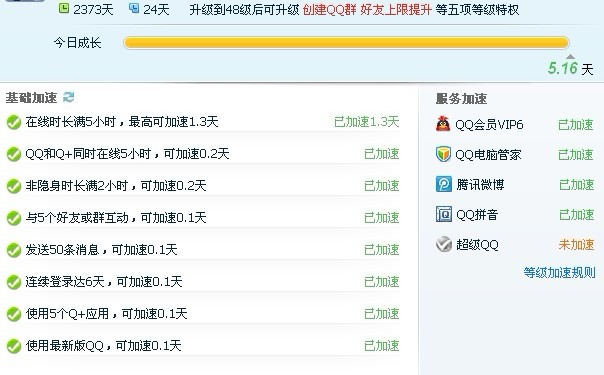Click the green check for 与5个好友或群互动
Screen dimensions: 604x375
point(14,218)
